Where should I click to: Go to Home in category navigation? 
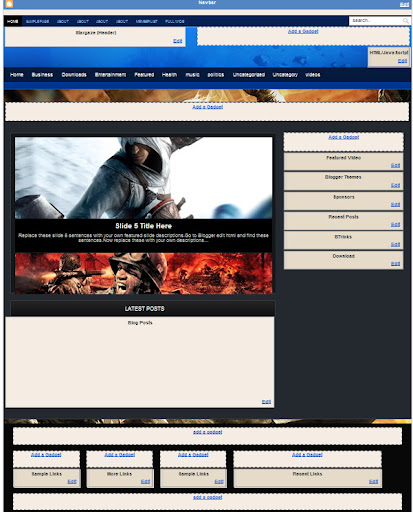tap(17, 75)
